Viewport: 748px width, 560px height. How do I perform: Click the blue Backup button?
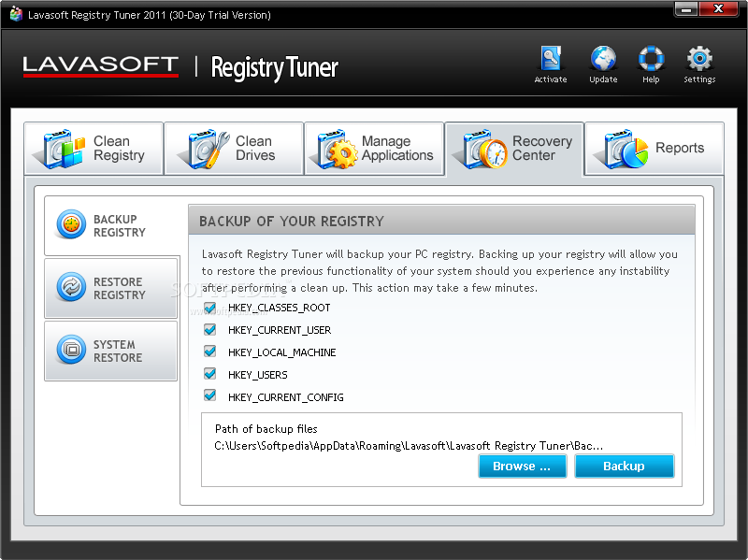pos(625,466)
